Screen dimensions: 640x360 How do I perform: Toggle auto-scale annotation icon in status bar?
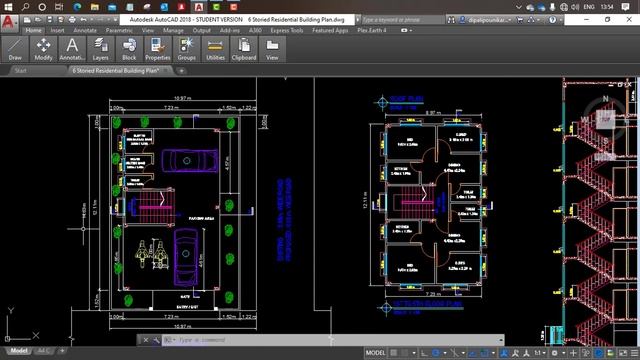(515, 353)
